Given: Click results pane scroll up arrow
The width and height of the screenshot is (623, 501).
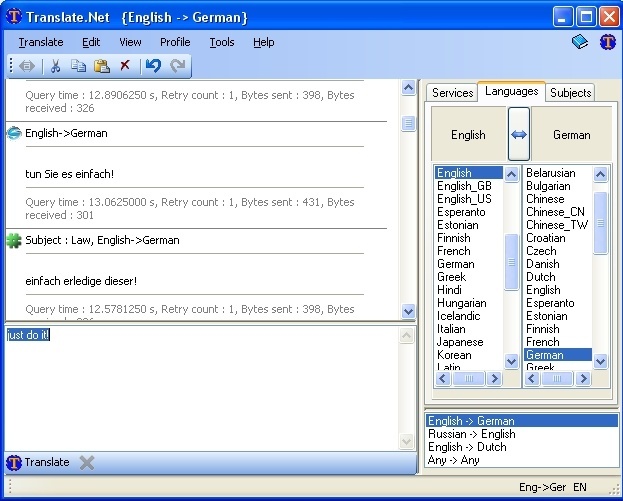Looking at the screenshot, I should click(408, 87).
